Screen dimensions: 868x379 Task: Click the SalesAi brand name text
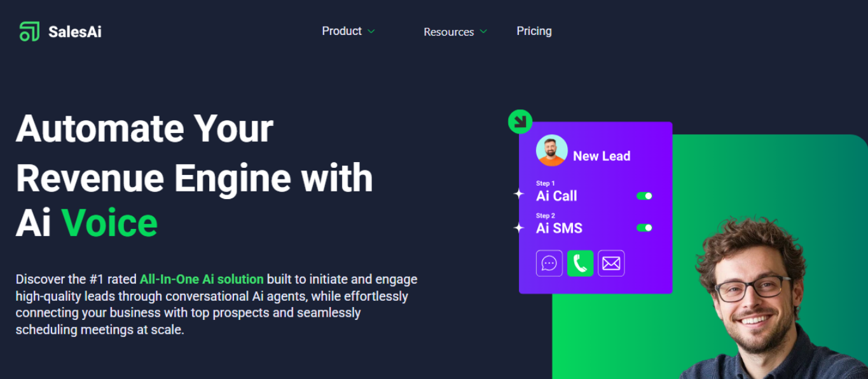74,31
